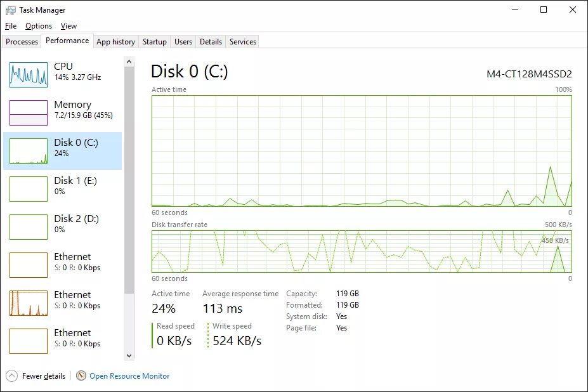Switch to the Processes tab
This screenshot has height=392, width=588.
tap(22, 42)
